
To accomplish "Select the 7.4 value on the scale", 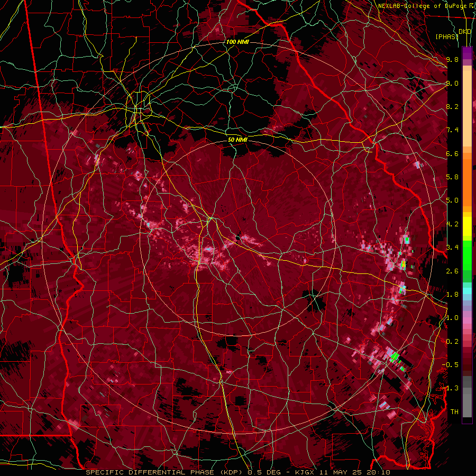I will coord(452,130).
